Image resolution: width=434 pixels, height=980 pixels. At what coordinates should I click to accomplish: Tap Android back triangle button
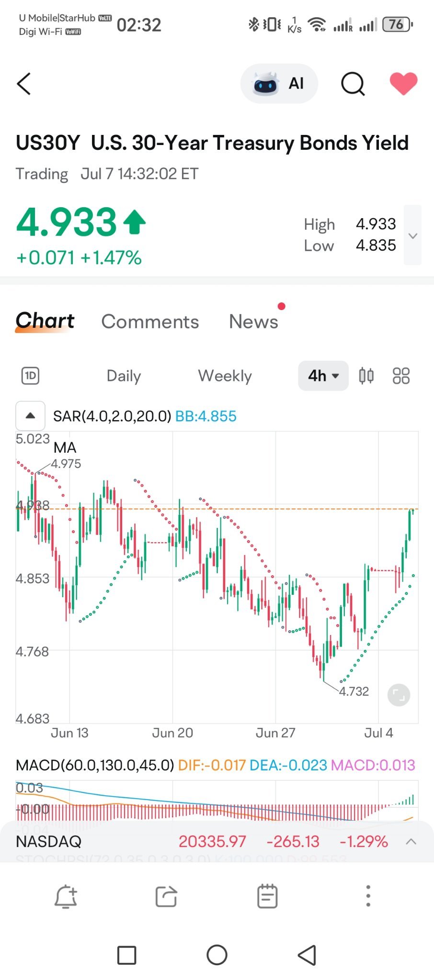[307, 955]
